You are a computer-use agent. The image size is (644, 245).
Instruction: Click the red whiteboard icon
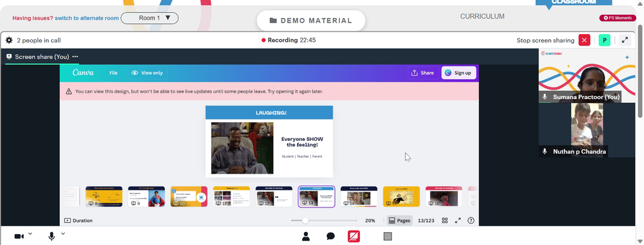(354, 237)
